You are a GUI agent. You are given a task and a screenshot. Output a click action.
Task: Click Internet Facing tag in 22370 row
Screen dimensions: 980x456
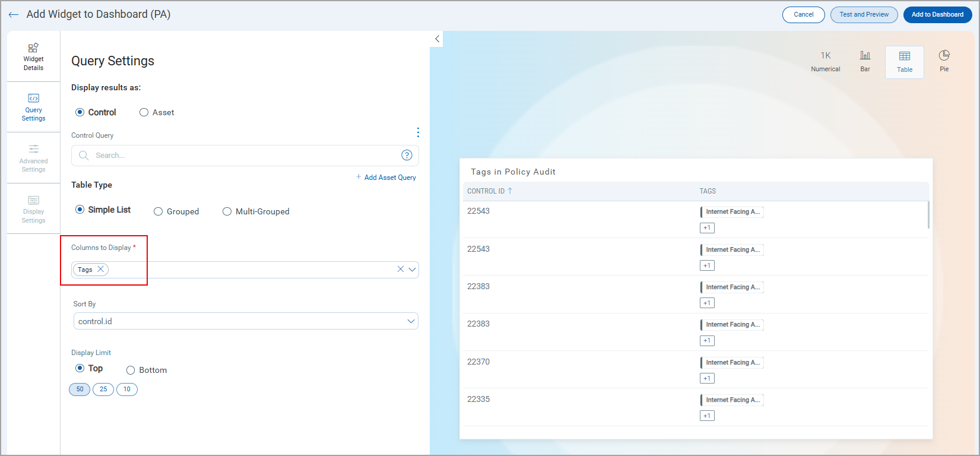tap(732, 362)
